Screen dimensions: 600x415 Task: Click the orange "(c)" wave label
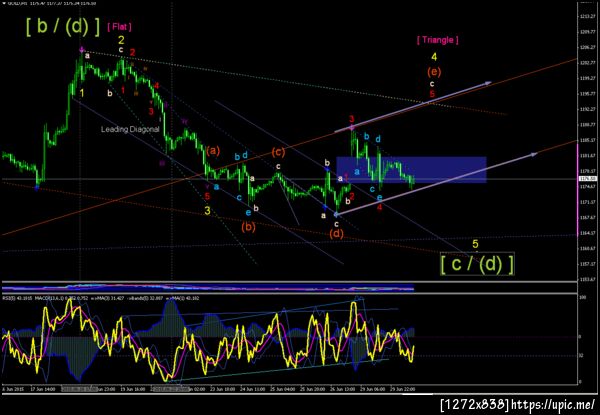tap(278, 152)
